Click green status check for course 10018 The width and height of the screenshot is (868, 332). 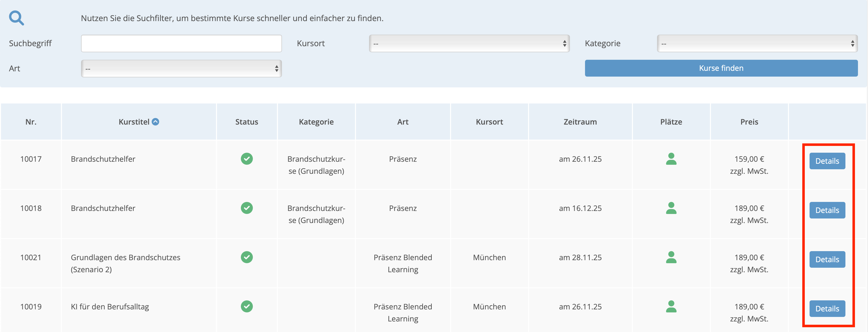coord(247,208)
